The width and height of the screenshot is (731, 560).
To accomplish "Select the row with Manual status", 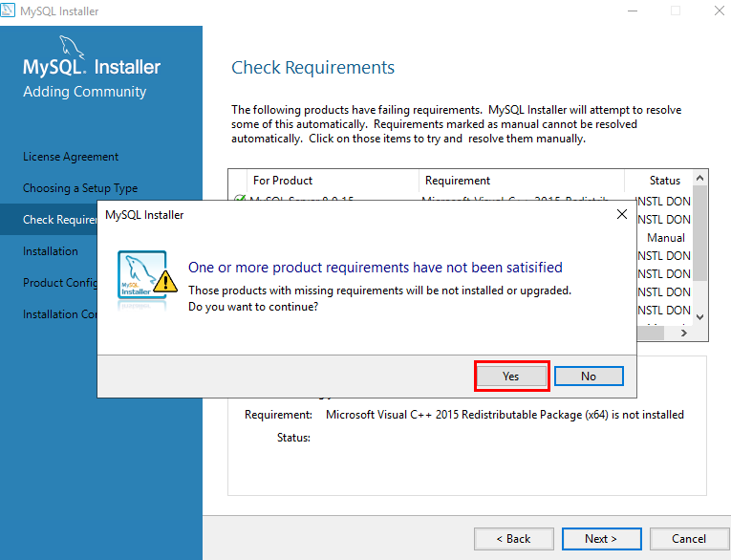I will tap(666, 238).
